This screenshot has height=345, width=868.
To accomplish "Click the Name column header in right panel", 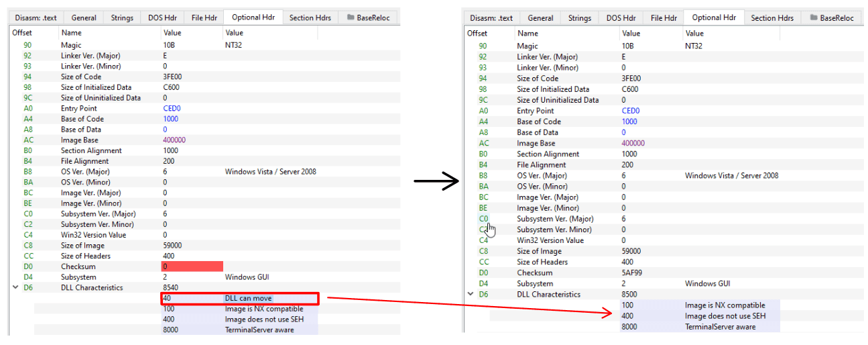I will [x=528, y=34].
